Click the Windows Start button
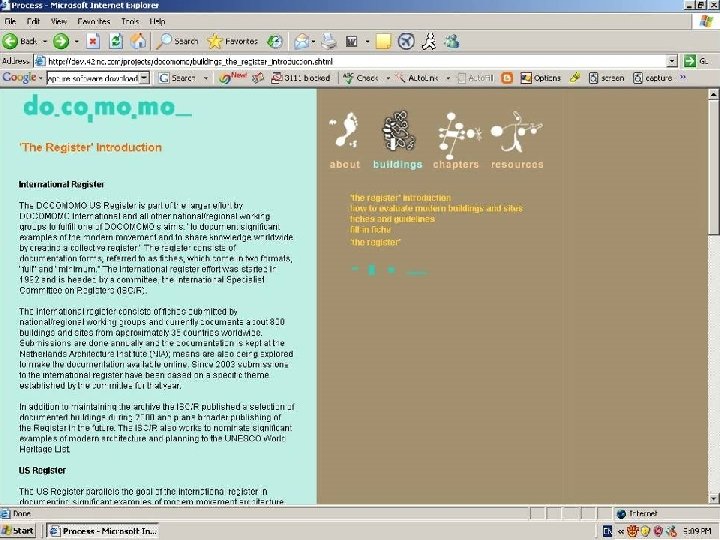The height and width of the screenshot is (540, 720). point(18,531)
